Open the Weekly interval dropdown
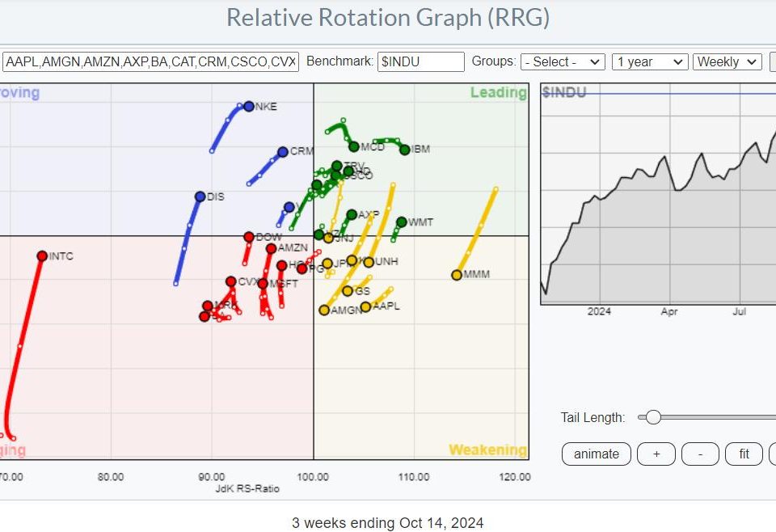This screenshot has height=532, width=776. click(728, 61)
